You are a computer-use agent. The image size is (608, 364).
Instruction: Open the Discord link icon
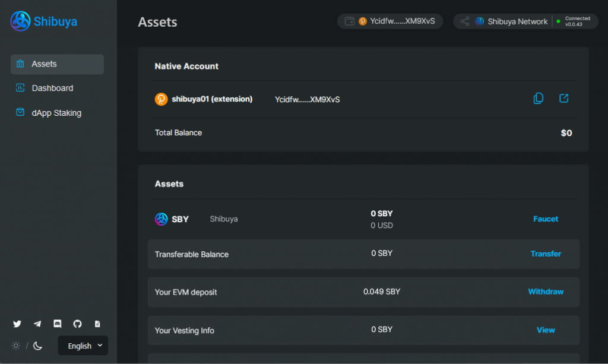[x=58, y=324]
